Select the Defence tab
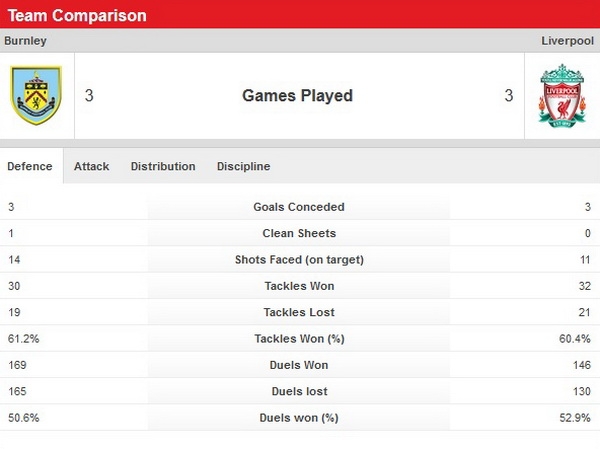Viewport: 600px width, 449px height. 30,166
